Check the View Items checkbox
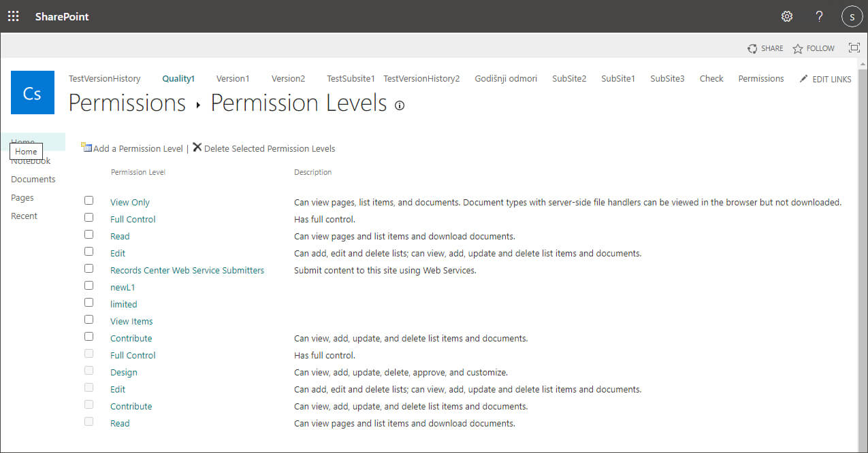This screenshot has height=453, width=868. coord(89,320)
